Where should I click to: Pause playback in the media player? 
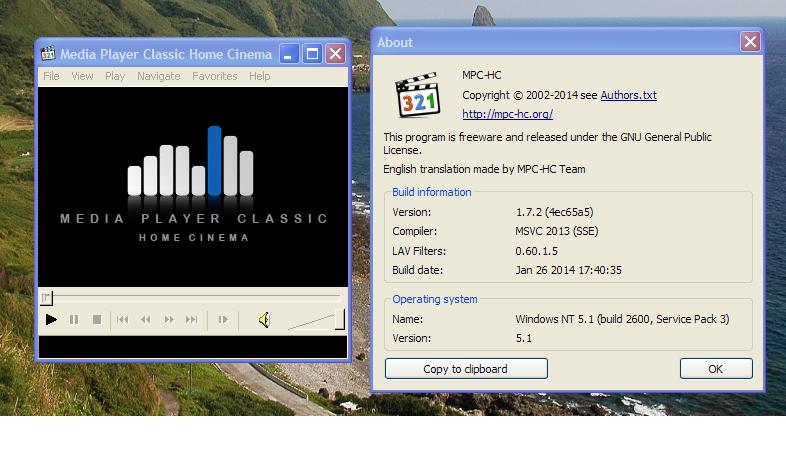tap(74, 319)
